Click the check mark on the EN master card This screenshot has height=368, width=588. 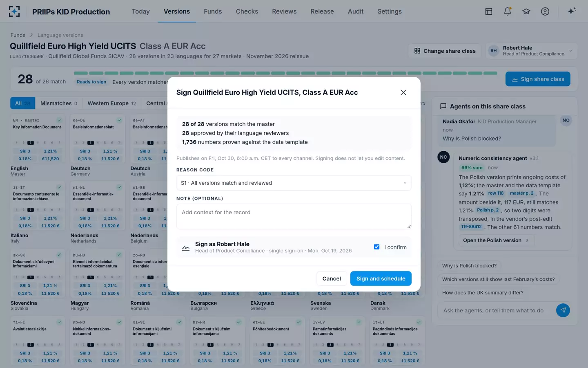pos(59,120)
